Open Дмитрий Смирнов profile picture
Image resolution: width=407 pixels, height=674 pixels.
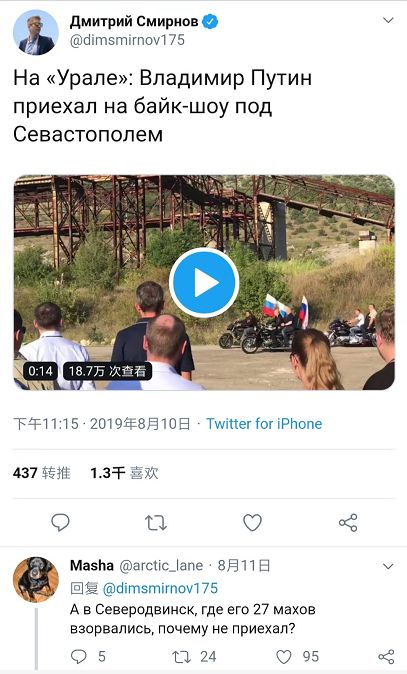tap(35, 32)
